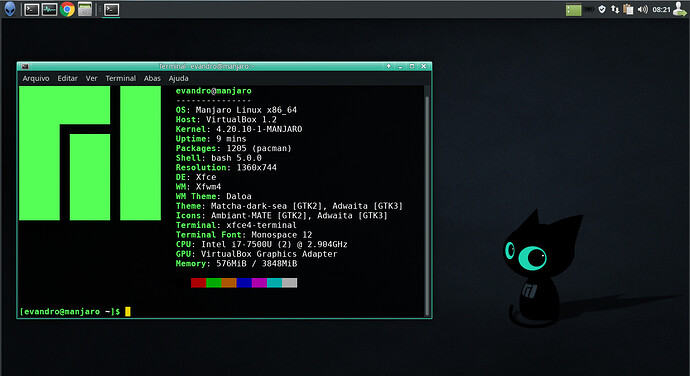Click the 'Terminal Font: Monospace 12' line
Screen dimensions: 690x376
[x=244, y=235]
